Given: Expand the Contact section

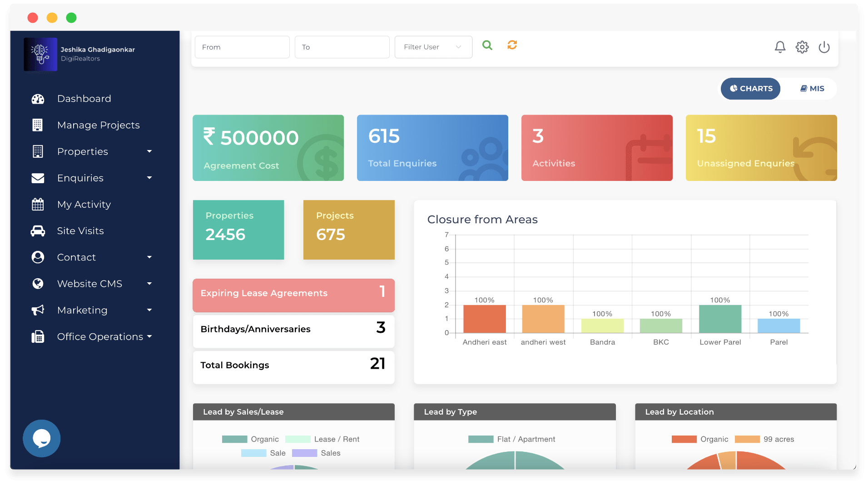Looking at the screenshot, I should pos(149,257).
